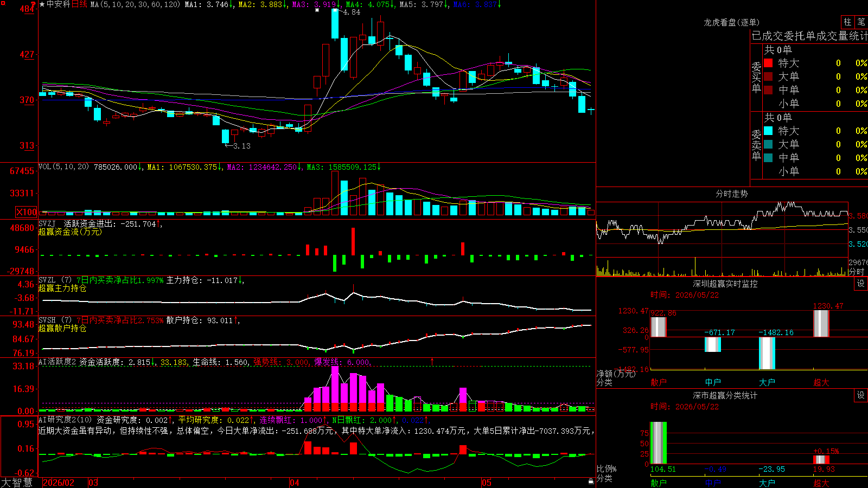Image resolution: width=868 pixels, height=488 pixels.
Task: Click 中户 category in 深圳超赢实时监控 chart
Action: click(713, 382)
